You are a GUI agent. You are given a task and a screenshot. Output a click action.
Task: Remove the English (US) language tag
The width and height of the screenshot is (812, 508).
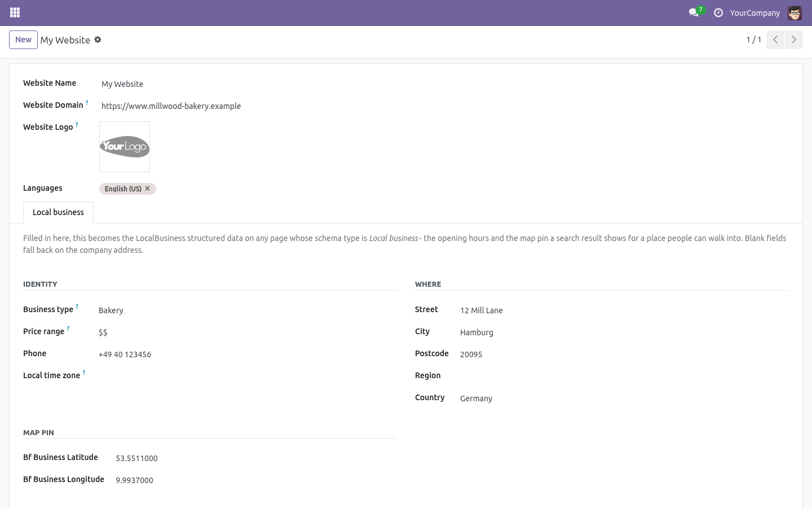[148, 189]
